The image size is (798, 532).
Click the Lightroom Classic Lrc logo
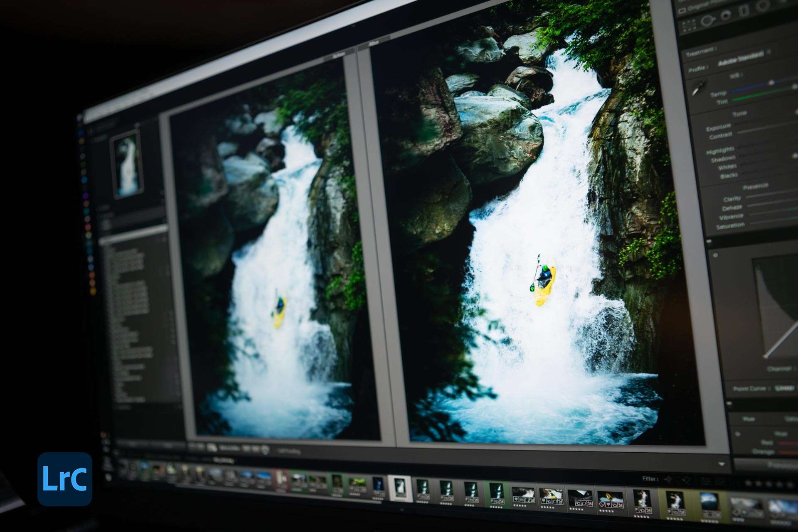(65, 479)
